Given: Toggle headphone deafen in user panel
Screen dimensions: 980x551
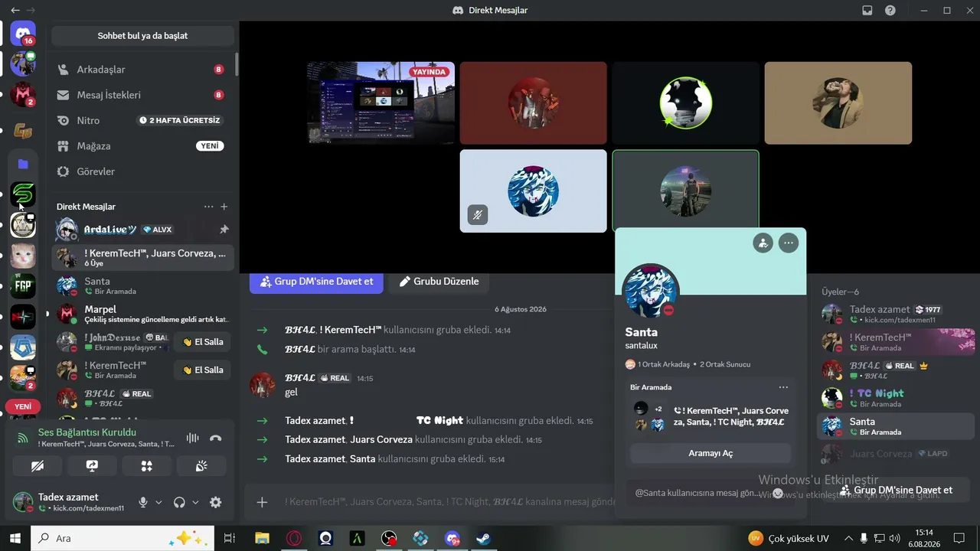Looking at the screenshot, I should [x=179, y=502].
